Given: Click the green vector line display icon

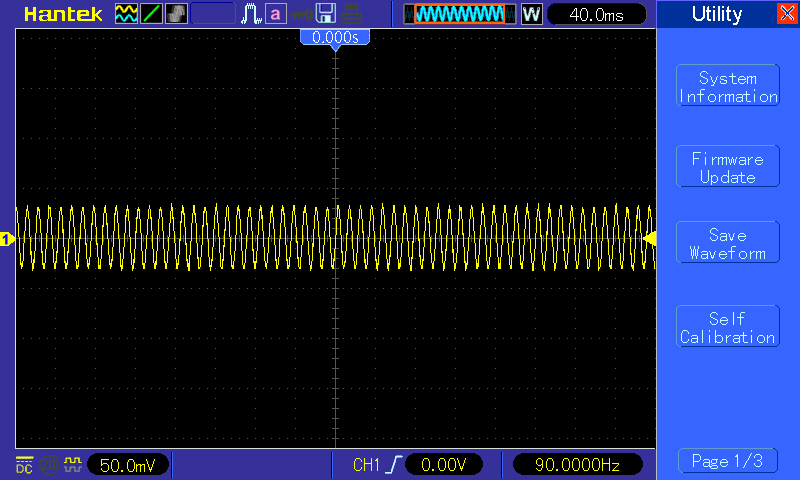Looking at the screenshot, I should click(x=151, y=14).
